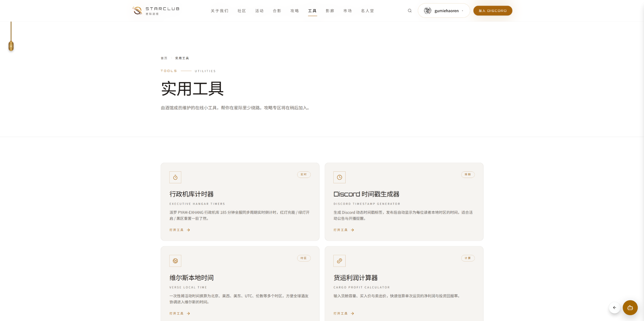Go to the 社区 menu item
Viewport: 644px width, 321px height.
pyautogui.click(x=241, y=11)
